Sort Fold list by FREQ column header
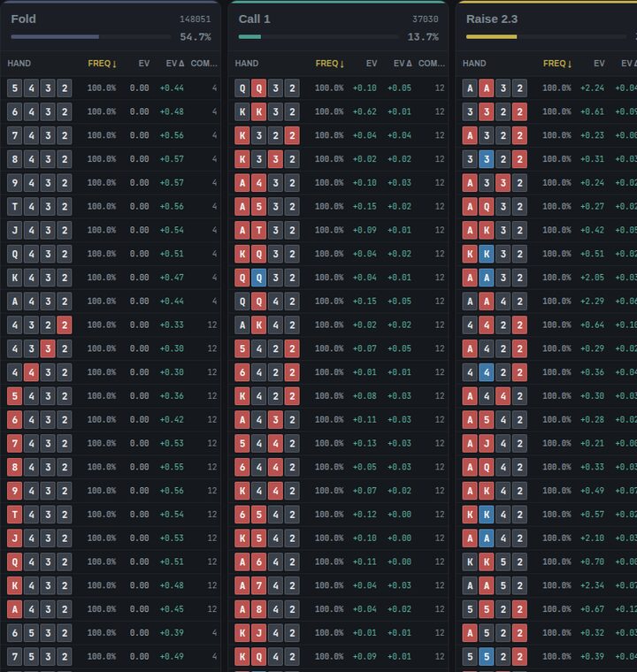Screen dimensions: 637x672 pyautogui.click(x=102, y=64)
